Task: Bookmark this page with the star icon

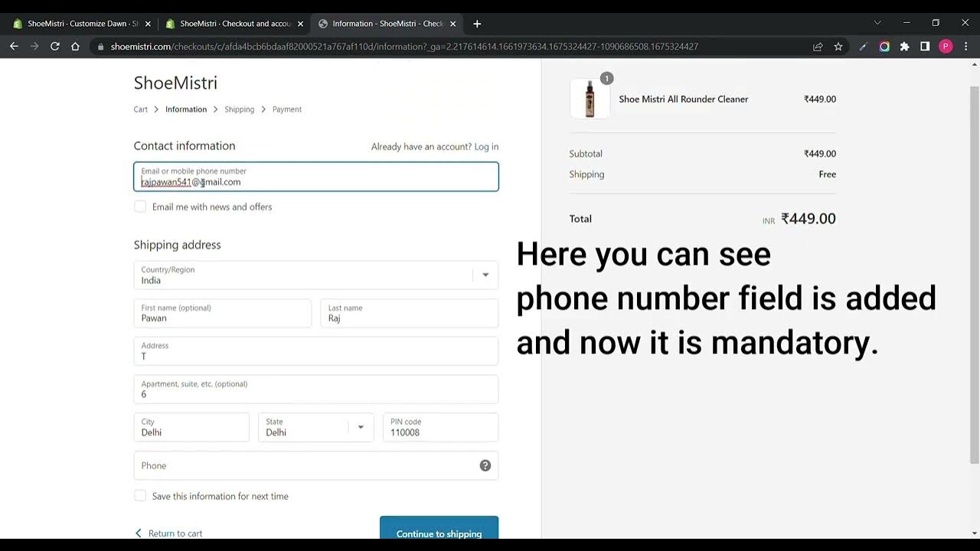Action: click(x=838, y=47)
